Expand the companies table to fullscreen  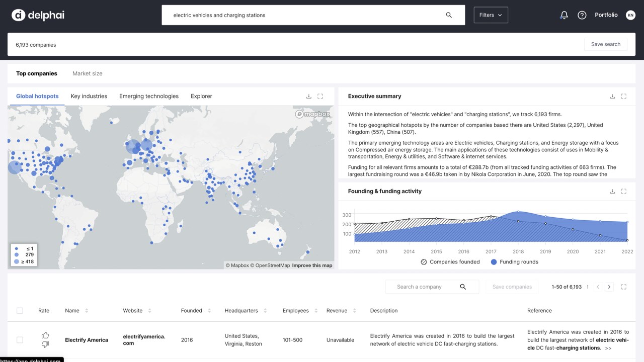pyautogui.click(x=624, y=287)
